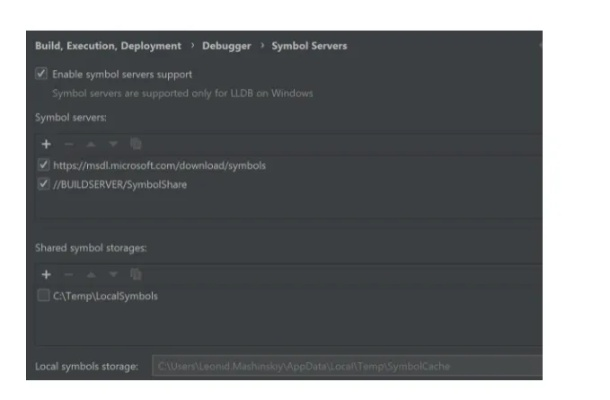610x400 pixels.
Task: Open the Debugger breadcrumb item
Action: 227,46
